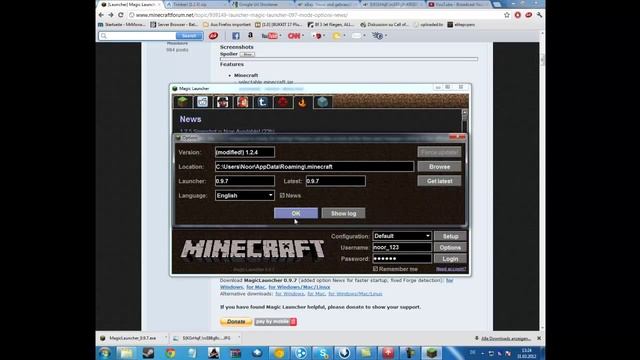This screenshot has width=640, height=360.
Task: Click the Launcher version field
Action: pos(244,181)
